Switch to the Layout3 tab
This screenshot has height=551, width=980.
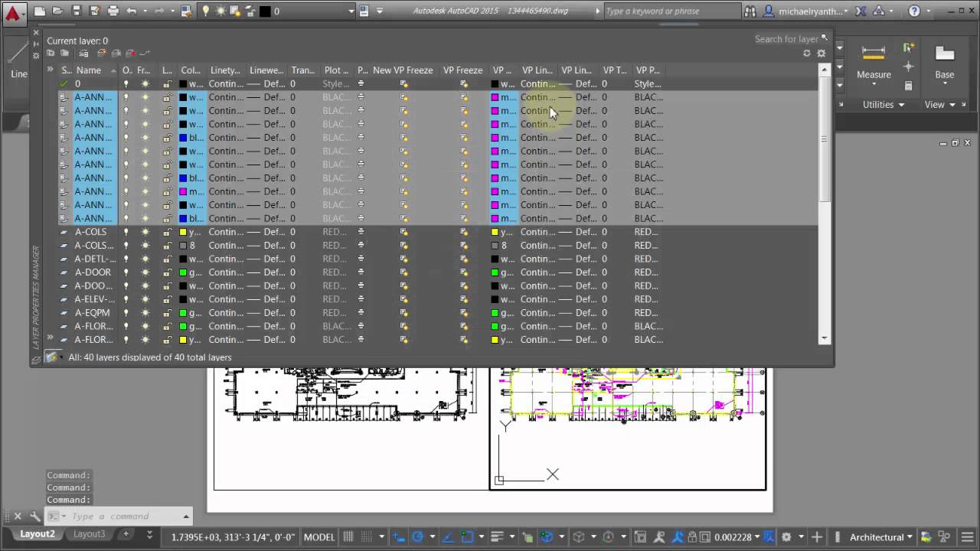90,534
